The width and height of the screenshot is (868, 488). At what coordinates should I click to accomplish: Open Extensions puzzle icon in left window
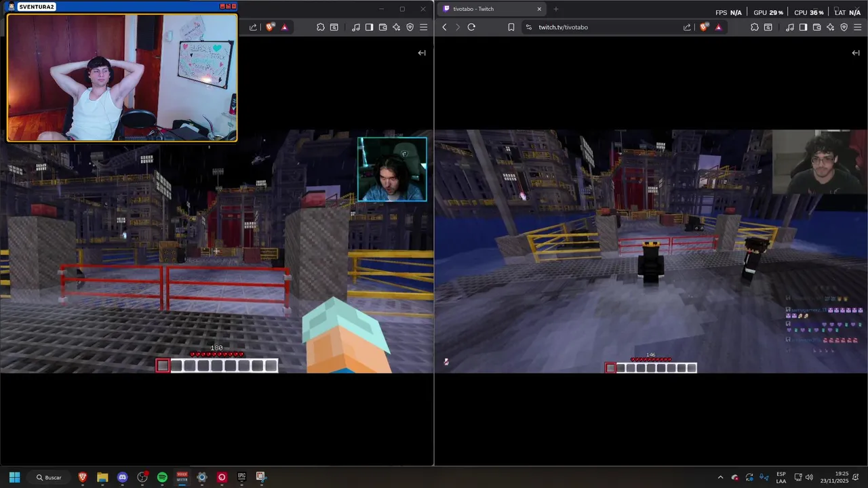pos(320,27)
